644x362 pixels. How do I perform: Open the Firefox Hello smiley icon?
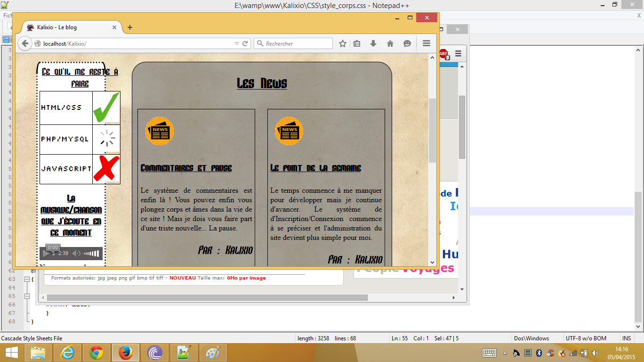pos(406,43)
